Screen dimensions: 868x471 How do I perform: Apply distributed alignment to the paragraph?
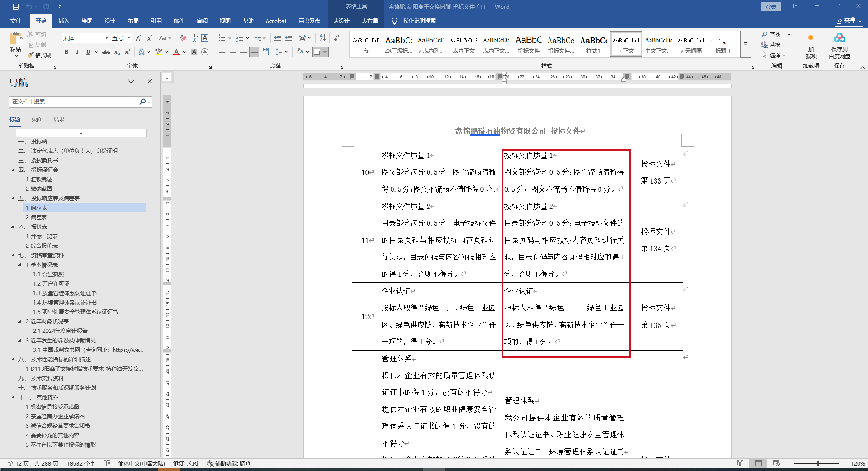click(265, 52)
